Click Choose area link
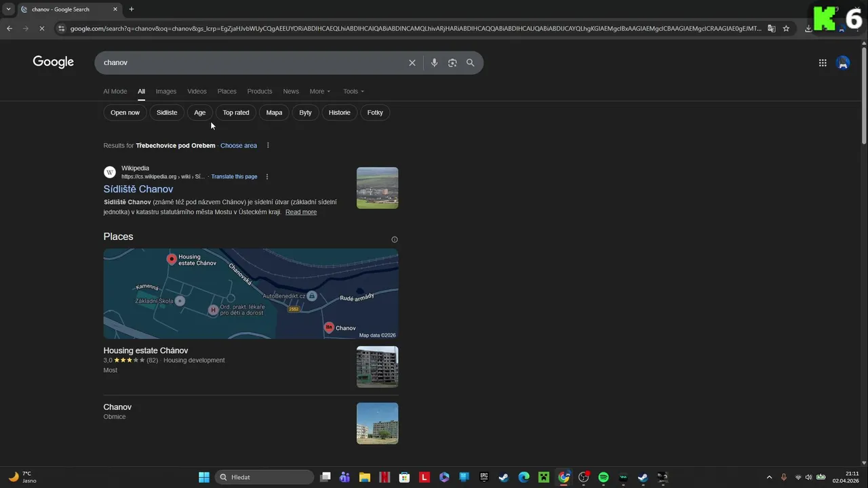 (239, 146)
